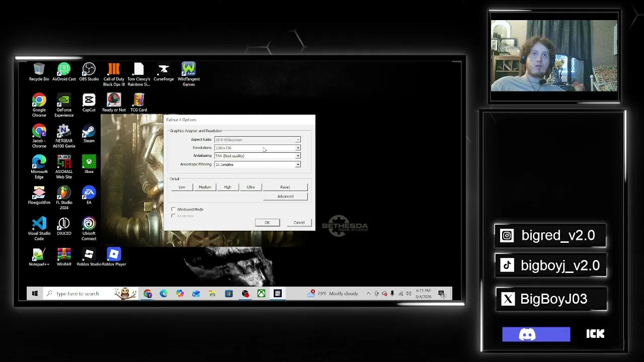644x362 pixels.
Task: Click the Reset button in Detail
Action: 285,187
